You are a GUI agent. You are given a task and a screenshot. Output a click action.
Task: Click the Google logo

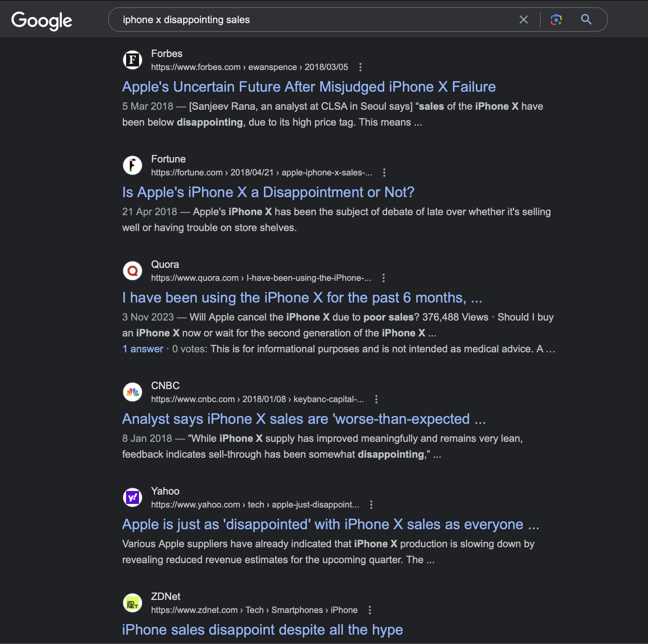coord(42,21)
